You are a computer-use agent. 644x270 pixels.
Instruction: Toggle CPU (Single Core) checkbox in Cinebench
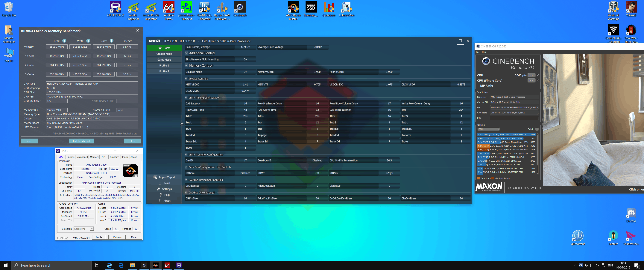coord(537,80)
